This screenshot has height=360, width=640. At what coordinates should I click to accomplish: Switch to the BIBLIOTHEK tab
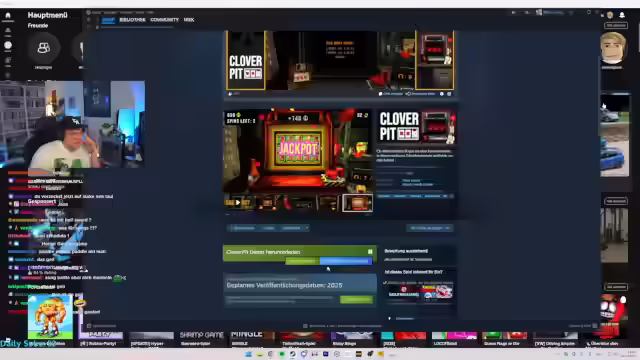132,20
